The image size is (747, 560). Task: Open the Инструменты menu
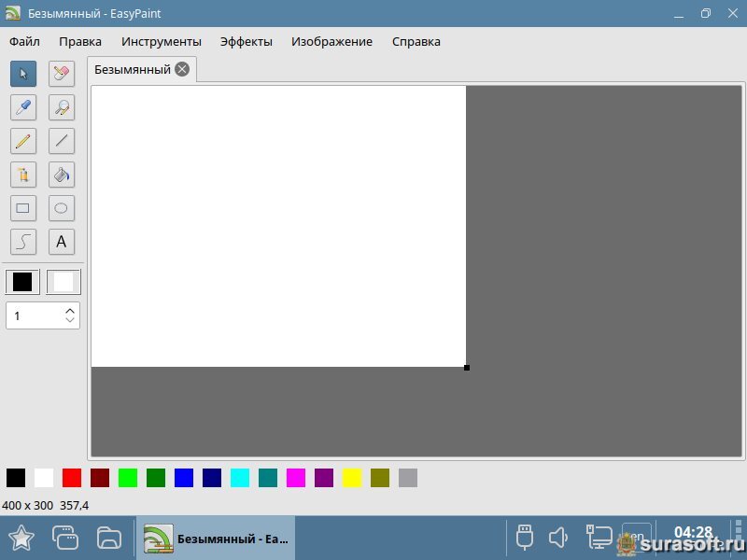coord(161,41)
